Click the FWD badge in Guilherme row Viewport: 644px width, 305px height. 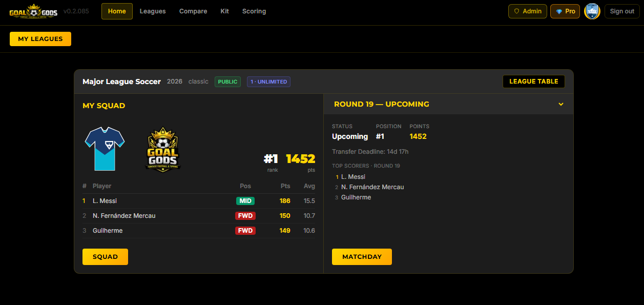tap(245, 231)
